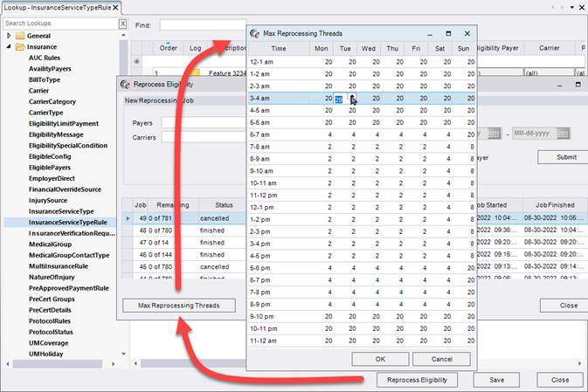This screenshot has height=392, width=588.
Task: Close the Lookup InsuranceServiceTypeRule tab with X
Action: click(114, 7)
